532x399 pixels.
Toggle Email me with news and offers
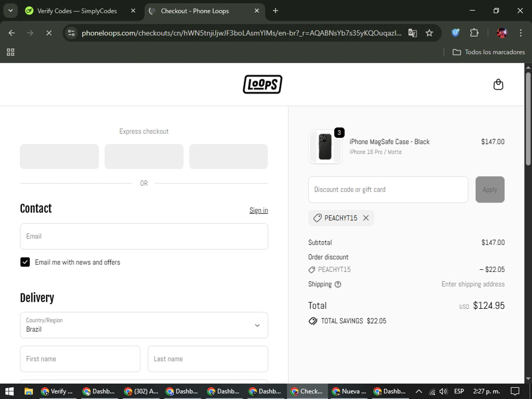coord(25,262)
